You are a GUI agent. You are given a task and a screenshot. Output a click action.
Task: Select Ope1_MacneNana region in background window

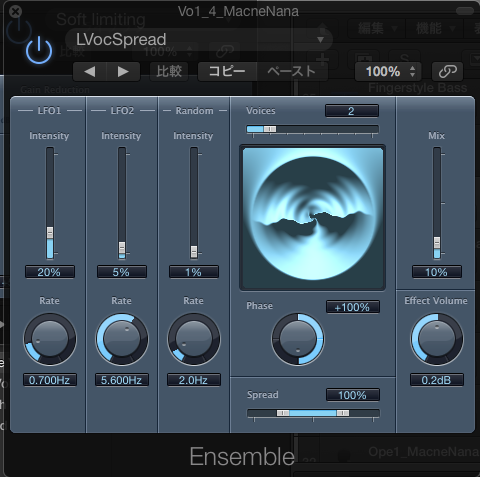(x=424, y=452)
